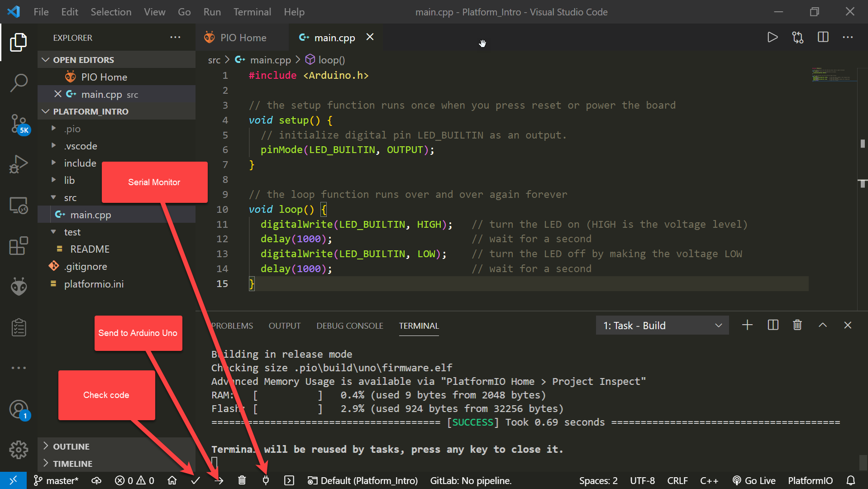
Task: Maximize the terminal panel size
Action: point(823,325)
